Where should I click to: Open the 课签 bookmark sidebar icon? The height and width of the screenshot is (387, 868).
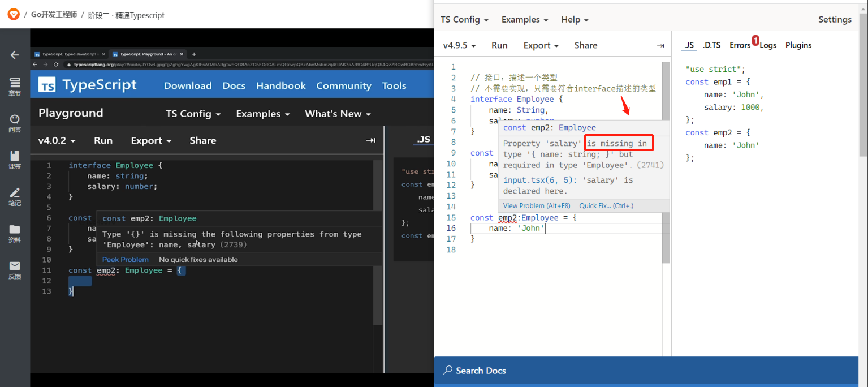[x=15, y=160]
